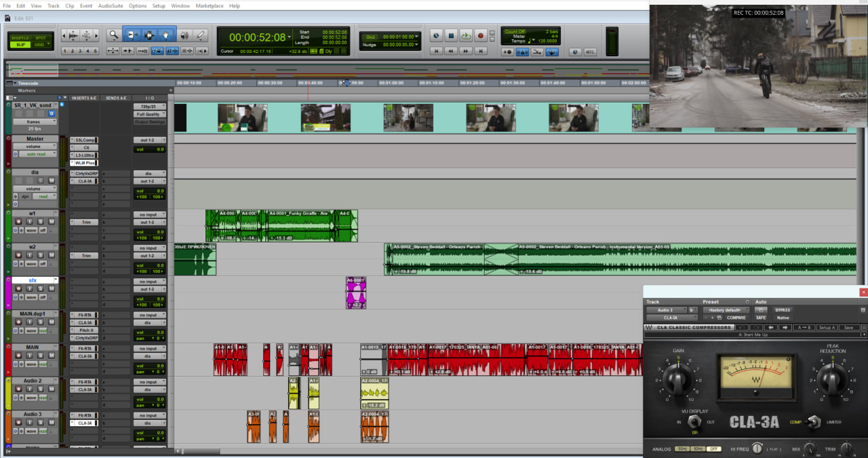Select zoom preset 3
The image size is (868, 458).
click(80, 51)
